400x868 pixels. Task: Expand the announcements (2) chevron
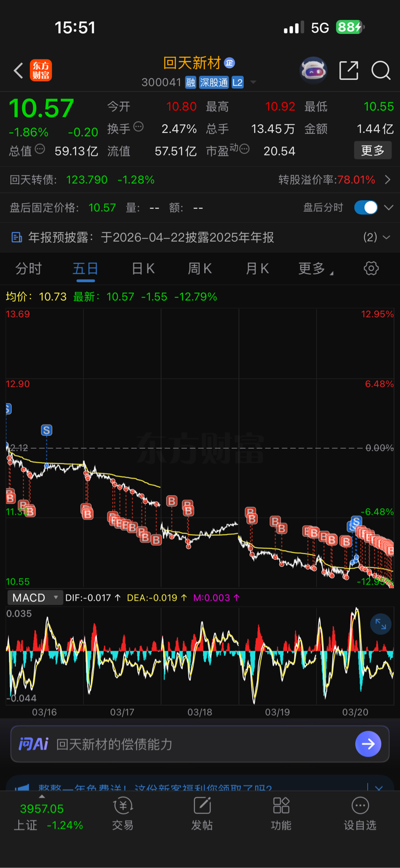point(386,237)
